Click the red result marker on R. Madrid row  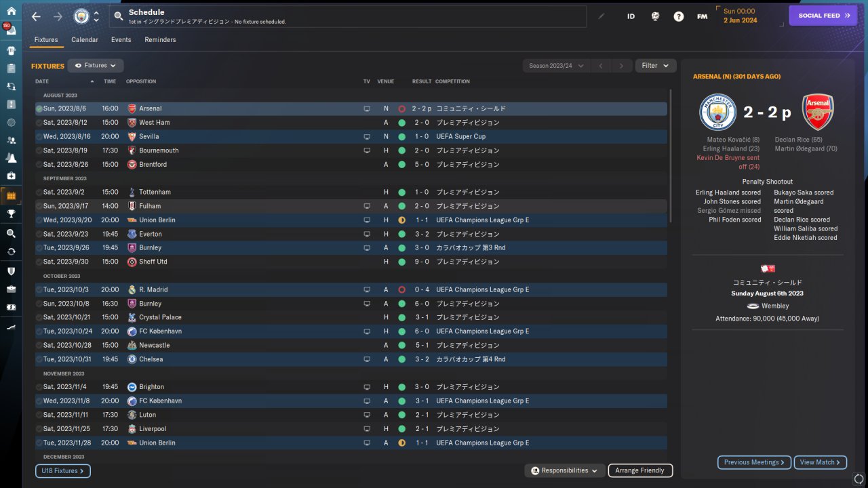tap(401, 289)
